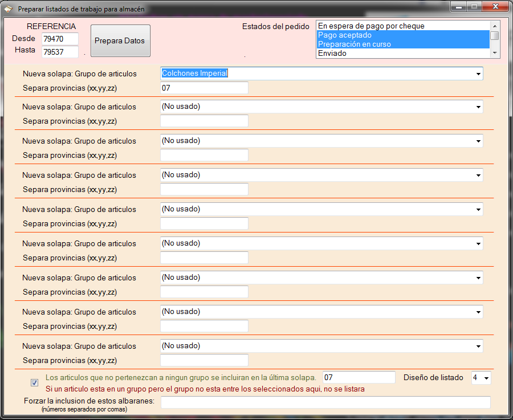
Task: Minimize the Preparar listados window
Action: tap(459, 7)
